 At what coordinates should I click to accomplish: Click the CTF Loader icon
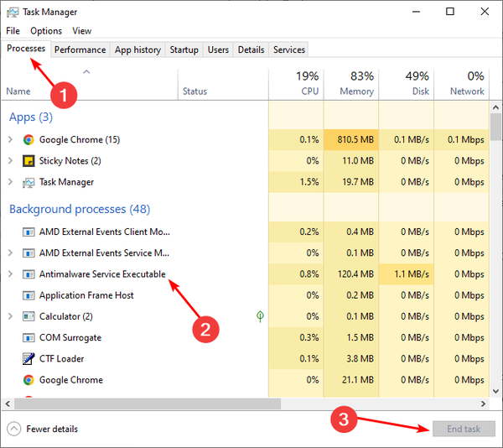point(29,359)
